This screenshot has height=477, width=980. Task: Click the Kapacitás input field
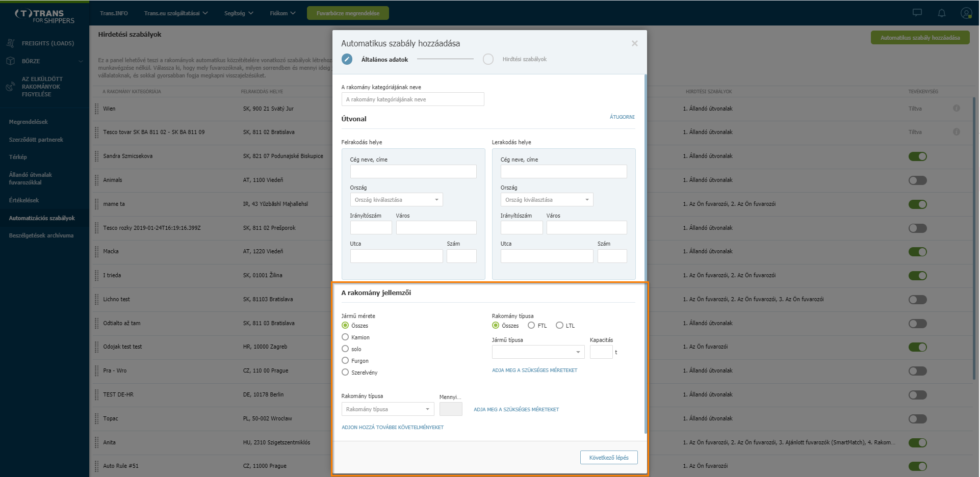pos(601,352)
